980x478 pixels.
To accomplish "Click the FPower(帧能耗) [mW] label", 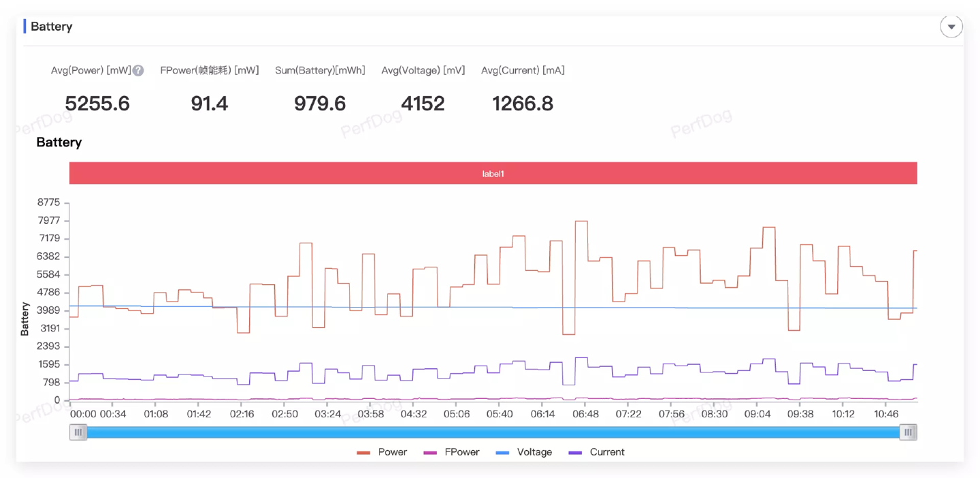I will 210,70.
